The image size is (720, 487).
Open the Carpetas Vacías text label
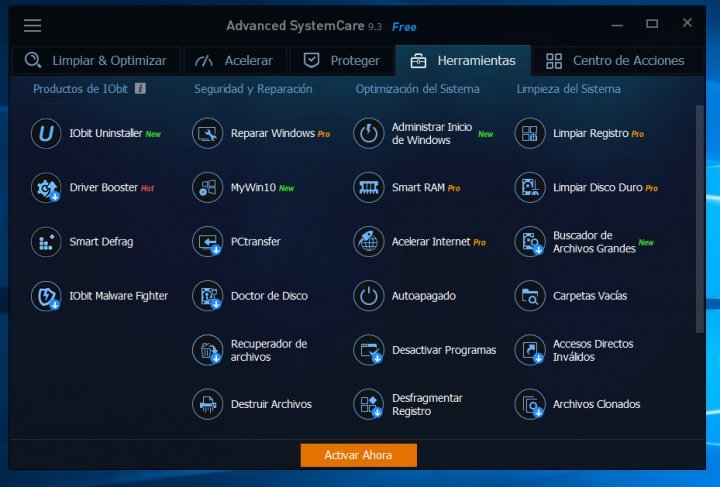coord(590,296)
